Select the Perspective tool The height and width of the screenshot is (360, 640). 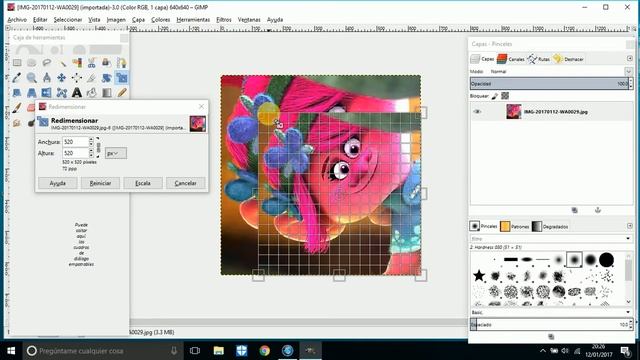[32, 93]
